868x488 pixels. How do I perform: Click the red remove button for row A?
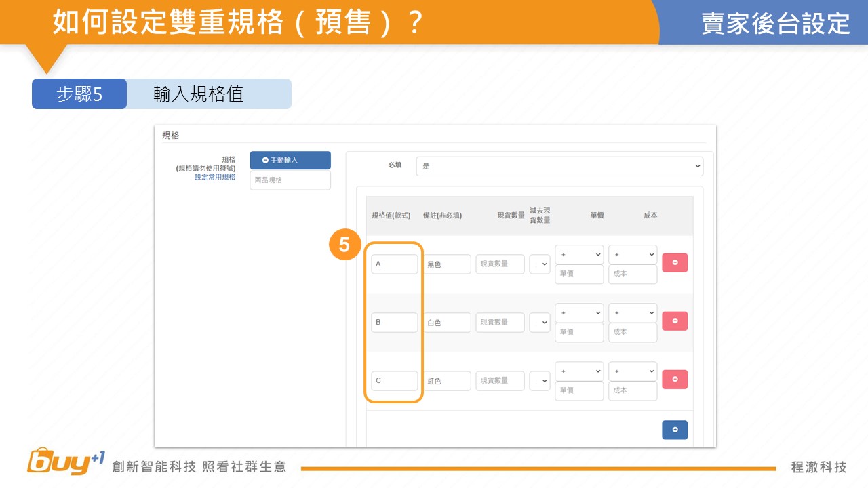pos(674,263)
